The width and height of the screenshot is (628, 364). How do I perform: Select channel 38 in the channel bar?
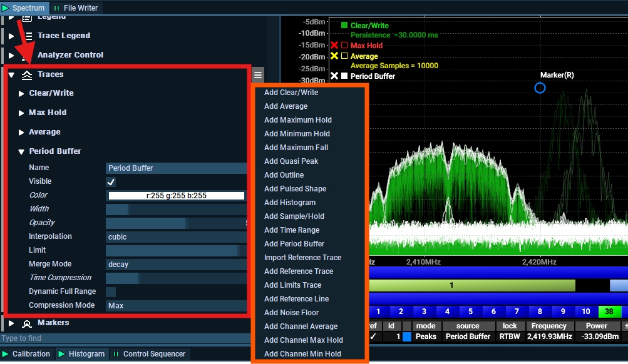pos(609,311)
